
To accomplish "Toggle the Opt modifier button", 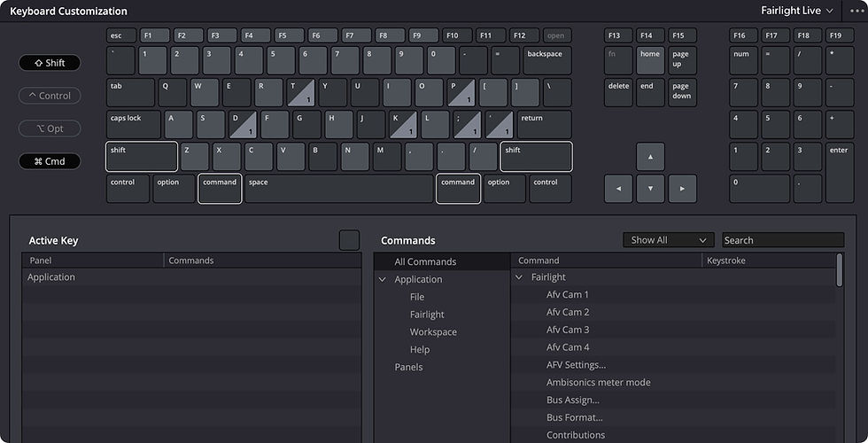I will point(50,128).
